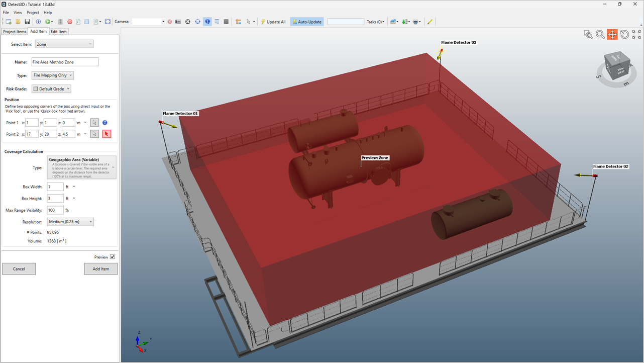644x363 pixels.
Task: Click the Add Item button
Action: pyautogui.click(x=100, y=268)
